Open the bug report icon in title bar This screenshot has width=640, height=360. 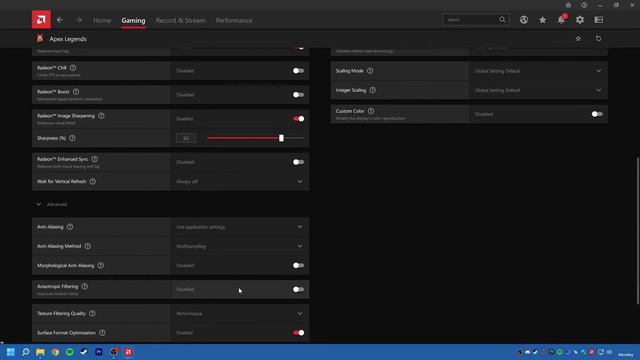568,5
